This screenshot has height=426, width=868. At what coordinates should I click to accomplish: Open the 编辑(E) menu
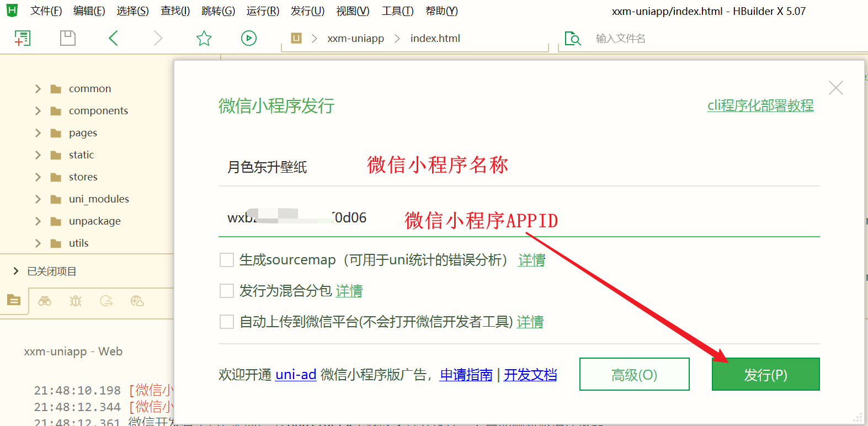[x=89, y=11]
